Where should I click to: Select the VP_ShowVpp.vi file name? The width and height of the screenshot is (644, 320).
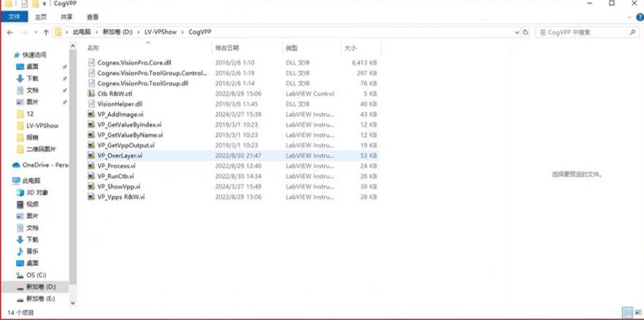[119, 186]
